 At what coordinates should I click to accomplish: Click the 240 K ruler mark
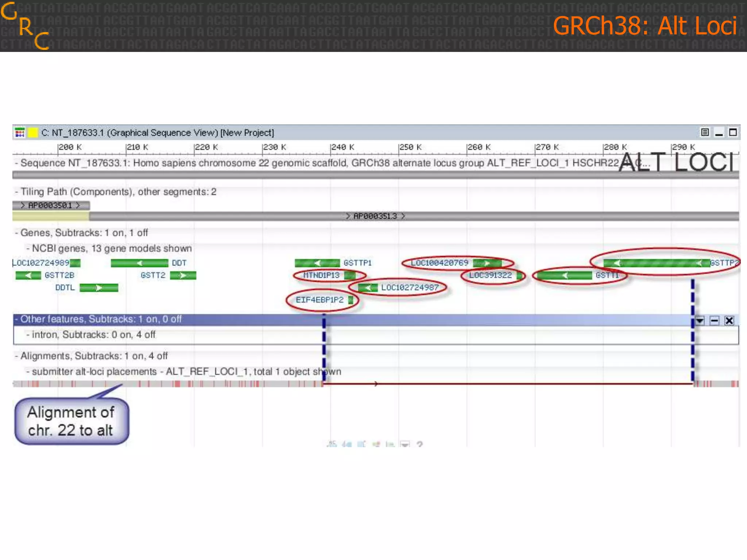[342, 147]
